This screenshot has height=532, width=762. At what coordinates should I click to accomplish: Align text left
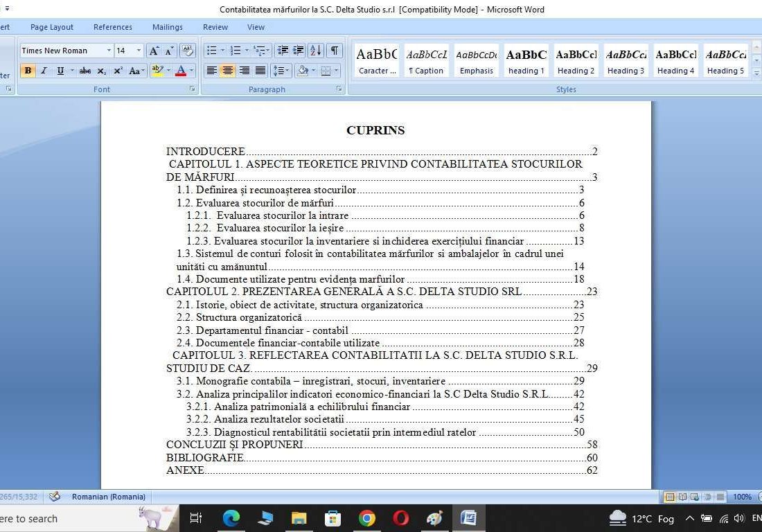pyautogui.click(x=211, y=71)
